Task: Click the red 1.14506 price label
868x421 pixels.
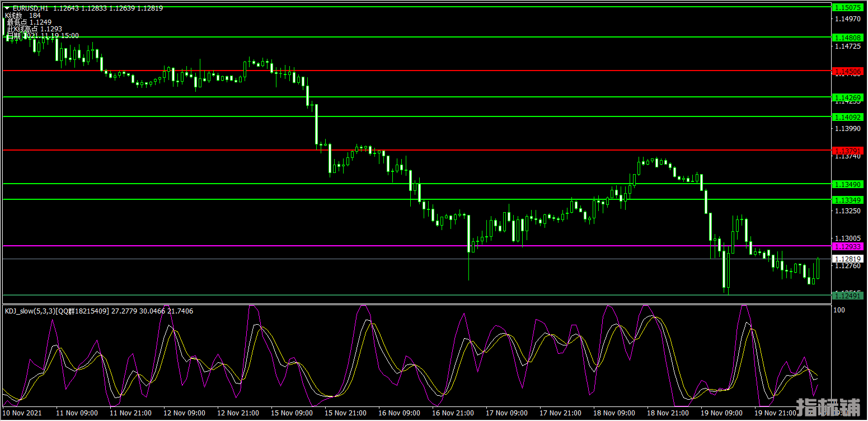Action: pyautogui.click(x=848, y=71)
